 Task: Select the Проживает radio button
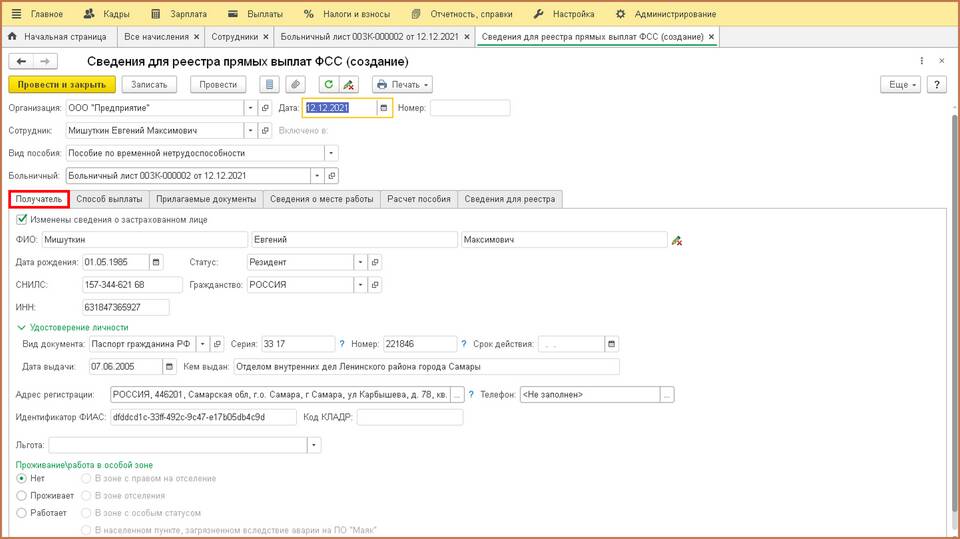pos(22,495)
